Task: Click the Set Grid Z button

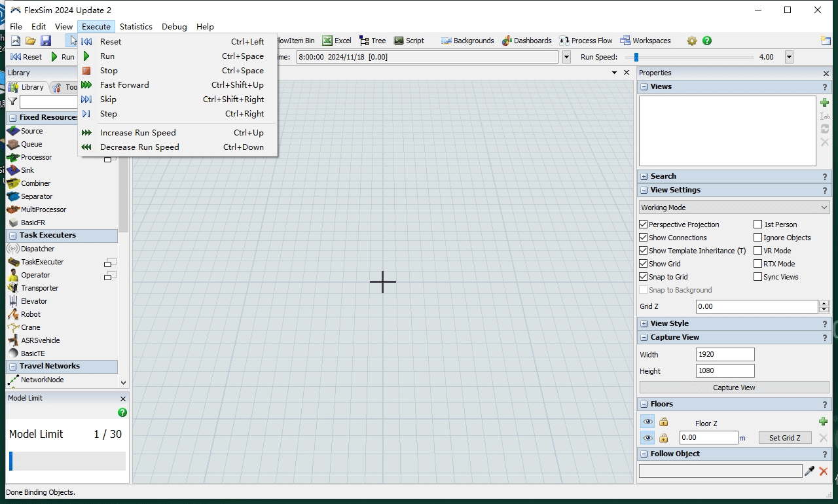Action: (784, 438)
